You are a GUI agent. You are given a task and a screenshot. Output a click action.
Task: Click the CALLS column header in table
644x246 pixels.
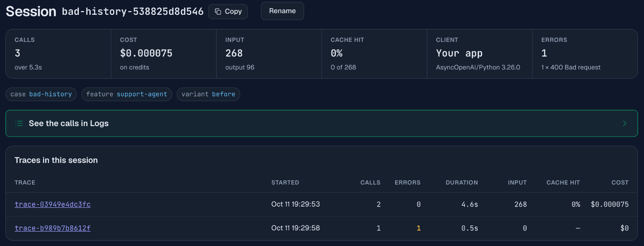point(370,182)
